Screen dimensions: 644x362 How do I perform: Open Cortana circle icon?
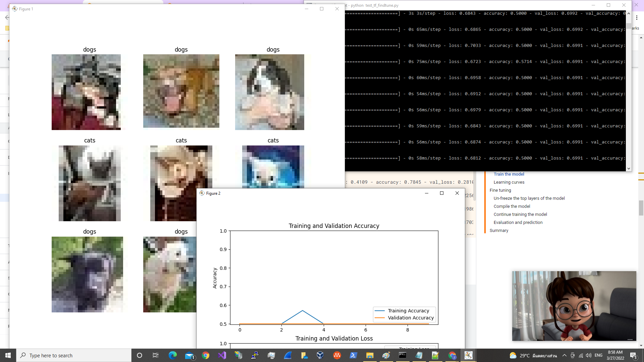point(140,355)
